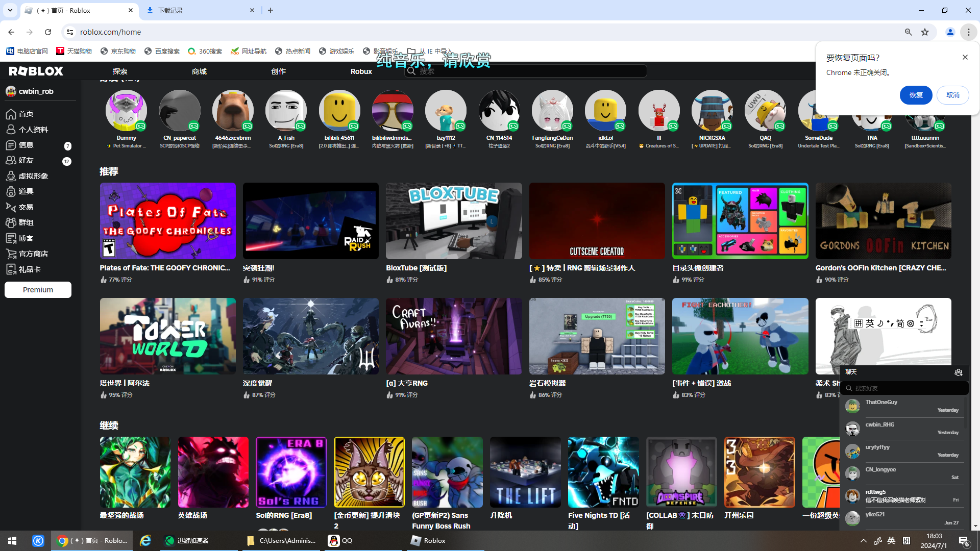Image resolution: width=980 pixels, height=551 pixels.
Task: Open the 京东购物 bookmark
Action: pos(118,51)
